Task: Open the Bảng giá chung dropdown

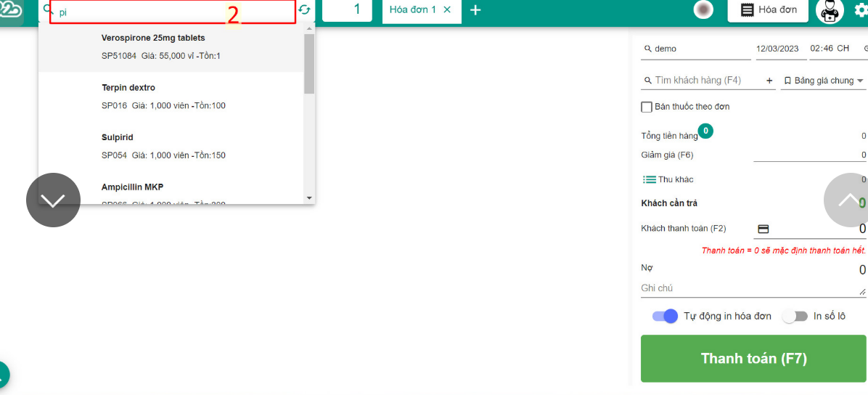Action: pyautogui.click(x=824, y=81)
